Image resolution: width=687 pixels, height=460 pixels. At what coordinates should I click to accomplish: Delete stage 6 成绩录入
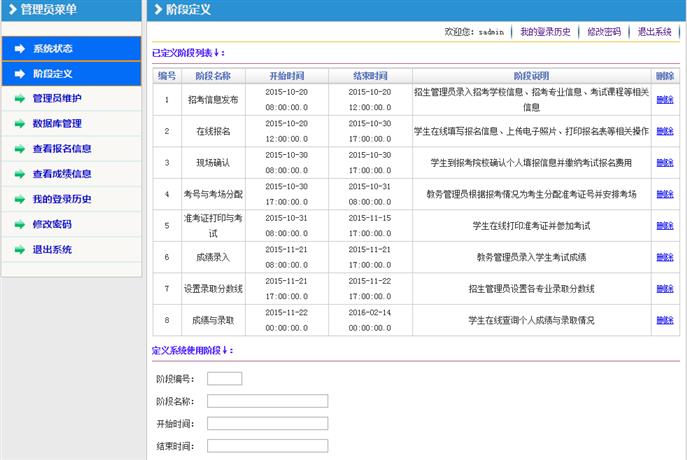click(665, 257)
